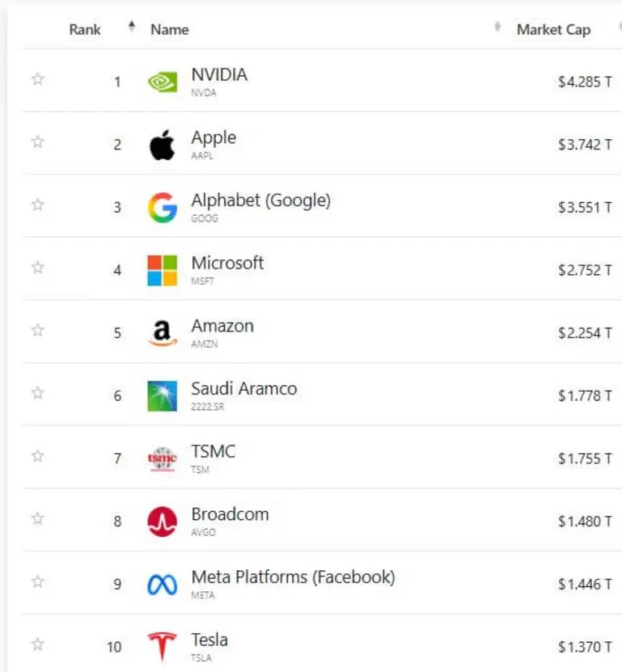The width and height of the screenshot is (622, 672).
Task: Toggle the favorite star for Microsoft
Action: pyautogui.click(x=38, y=268)
